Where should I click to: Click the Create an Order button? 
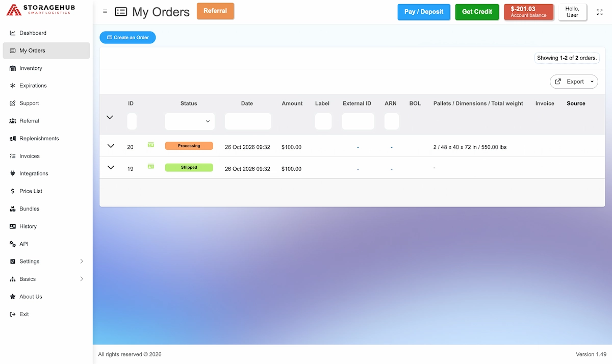pos(127,37)
